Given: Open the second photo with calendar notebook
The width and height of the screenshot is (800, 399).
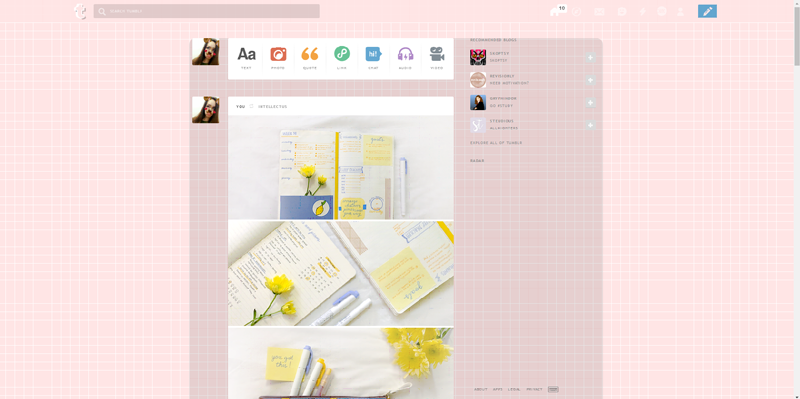Looking at the screenshot, I should (x=341, y=273).
